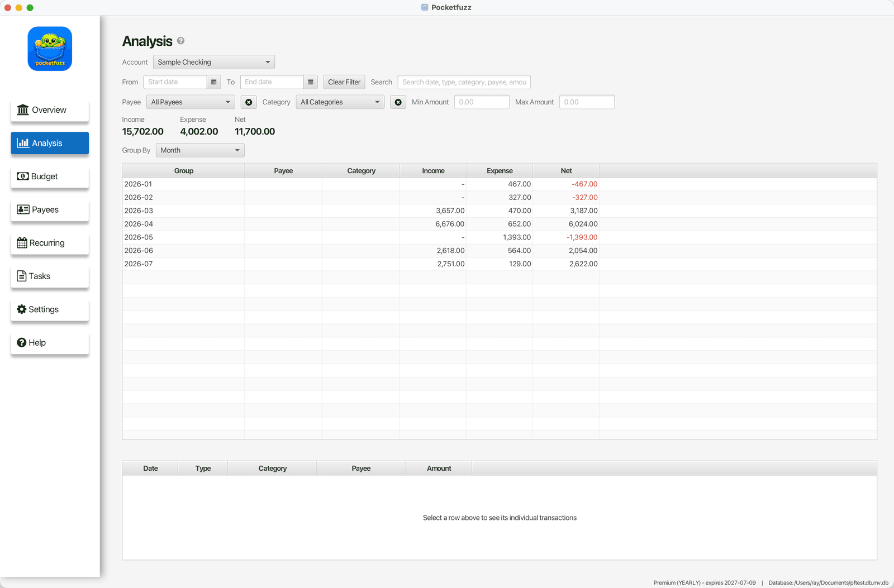The width and height of the screenshot is (894, 588).
Task: Sort transactions by Type header
Action: coord(203,469)
